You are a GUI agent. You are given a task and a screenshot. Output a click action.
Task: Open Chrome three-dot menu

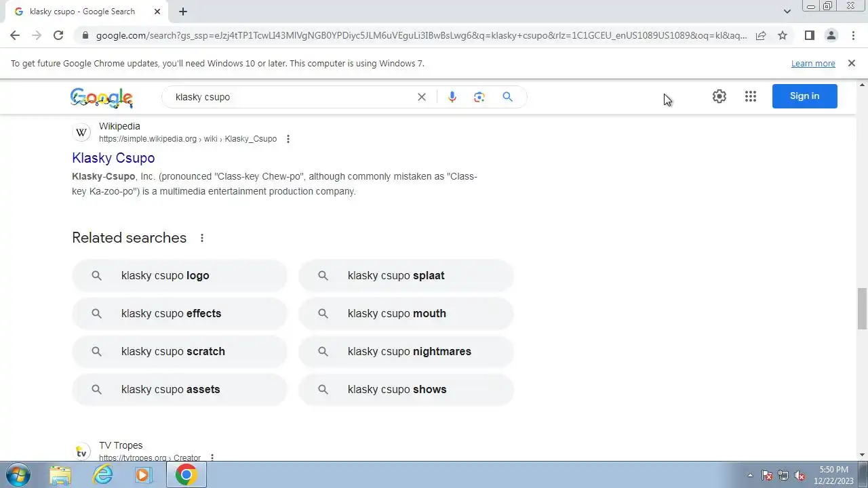pos(853,35)
